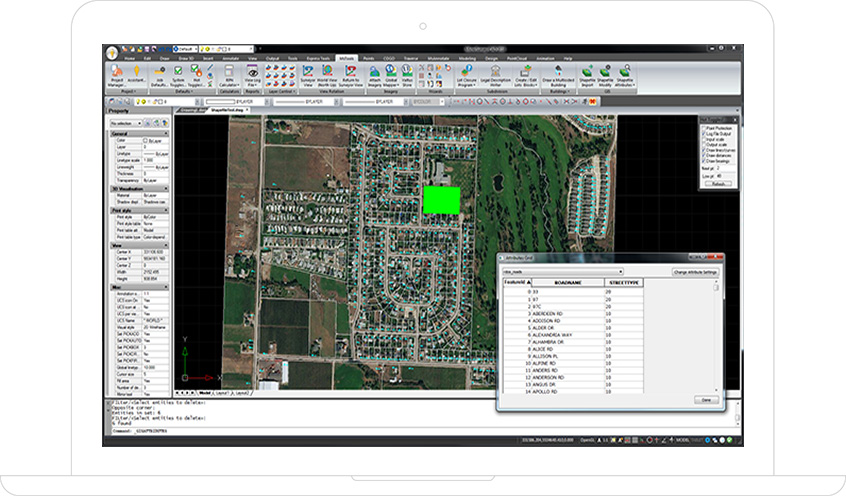Switch to the Annotate ribbon tab

(x=232, y=59)
